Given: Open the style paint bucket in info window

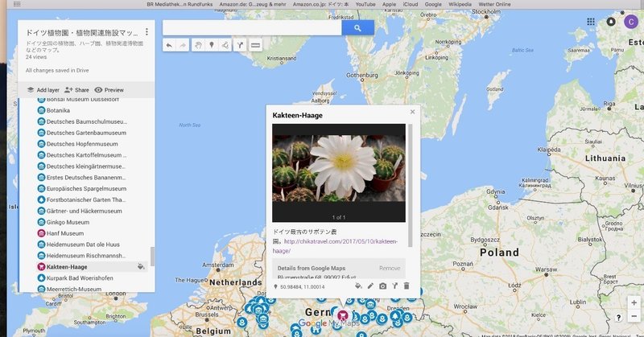Looking at the screenshot, I should pos(358,286).
